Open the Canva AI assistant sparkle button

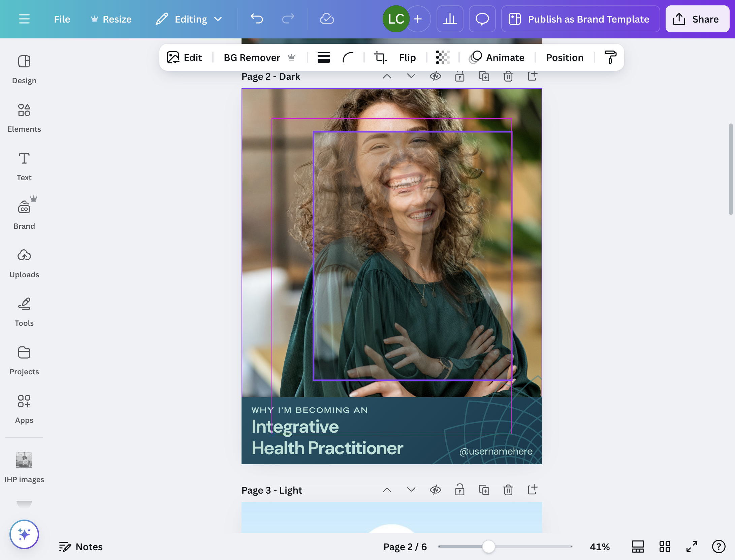click(x=24, y=534)
